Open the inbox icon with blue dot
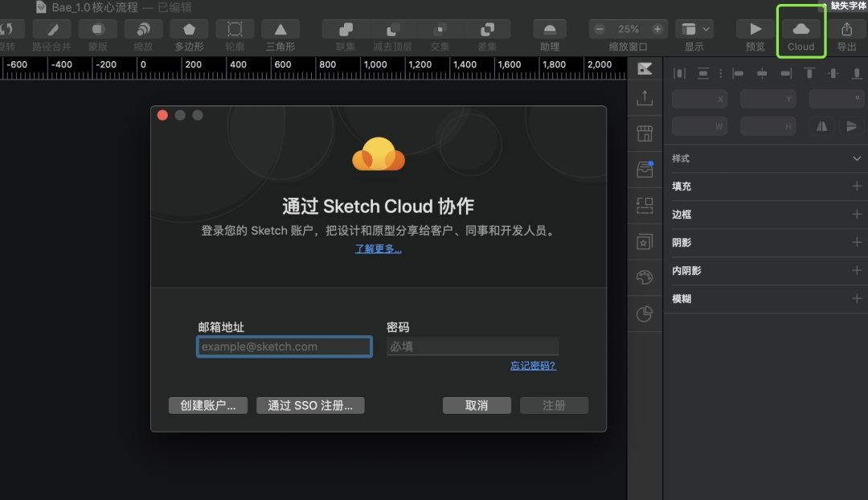 645,170
